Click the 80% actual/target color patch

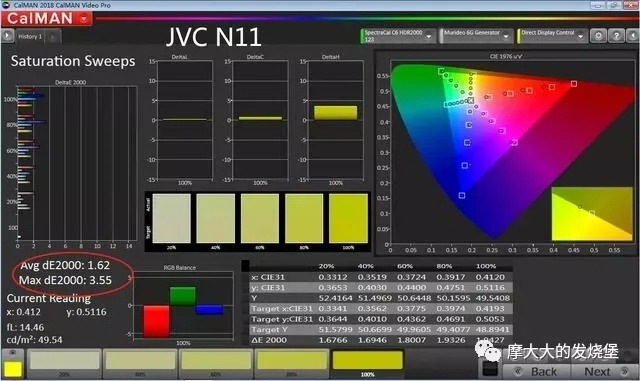(304, 218)
